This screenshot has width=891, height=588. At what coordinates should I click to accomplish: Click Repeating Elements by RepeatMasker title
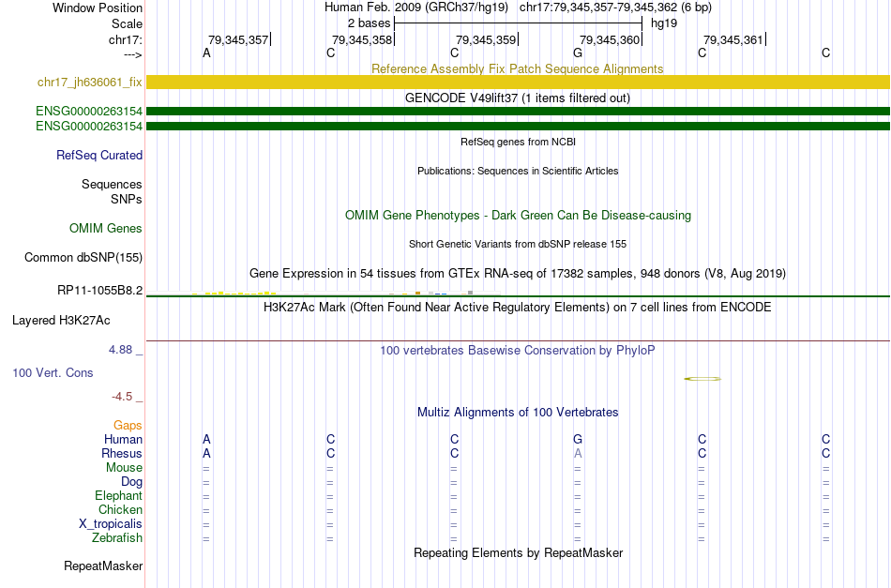518,552
